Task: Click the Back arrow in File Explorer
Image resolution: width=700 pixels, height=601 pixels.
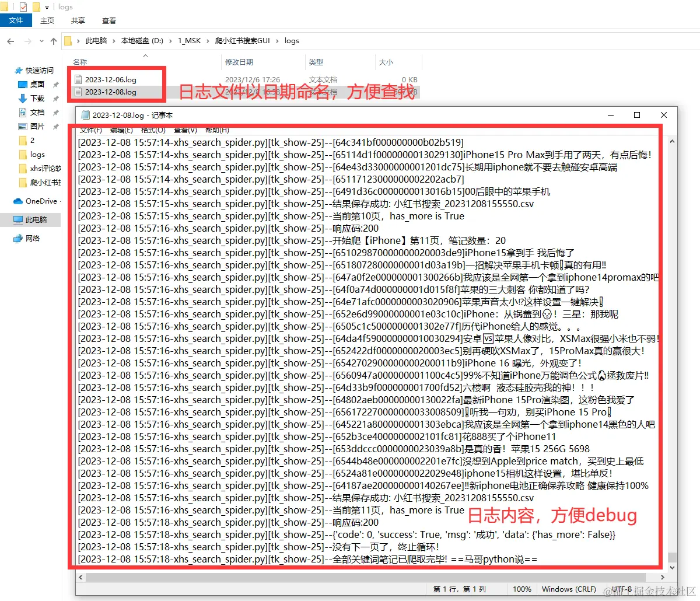Action: [x=10, y=41]
